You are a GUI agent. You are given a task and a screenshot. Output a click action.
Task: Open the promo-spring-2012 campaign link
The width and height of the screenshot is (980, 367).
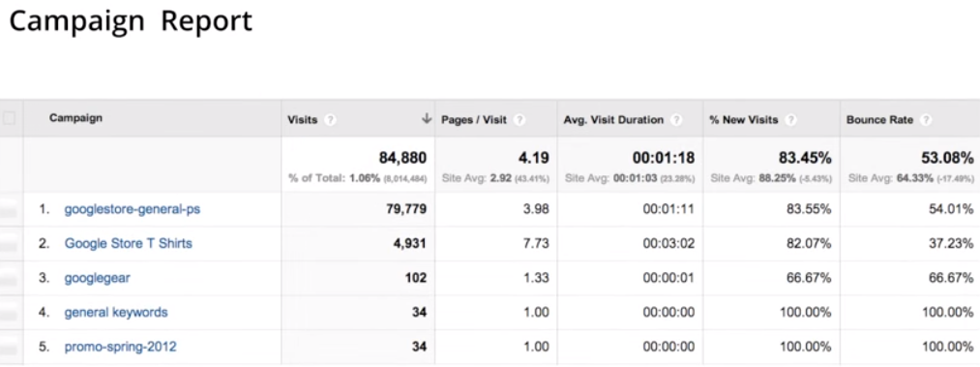pyautogui.click(x=121, y=347)
